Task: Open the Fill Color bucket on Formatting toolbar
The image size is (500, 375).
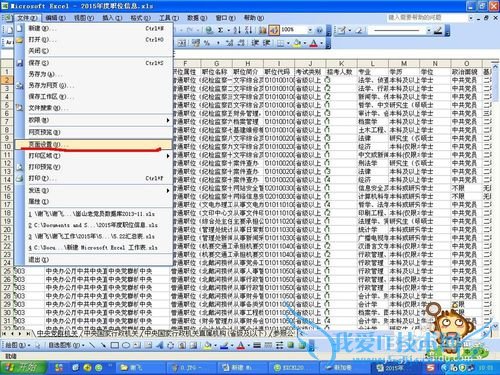Action: point(297,43)
